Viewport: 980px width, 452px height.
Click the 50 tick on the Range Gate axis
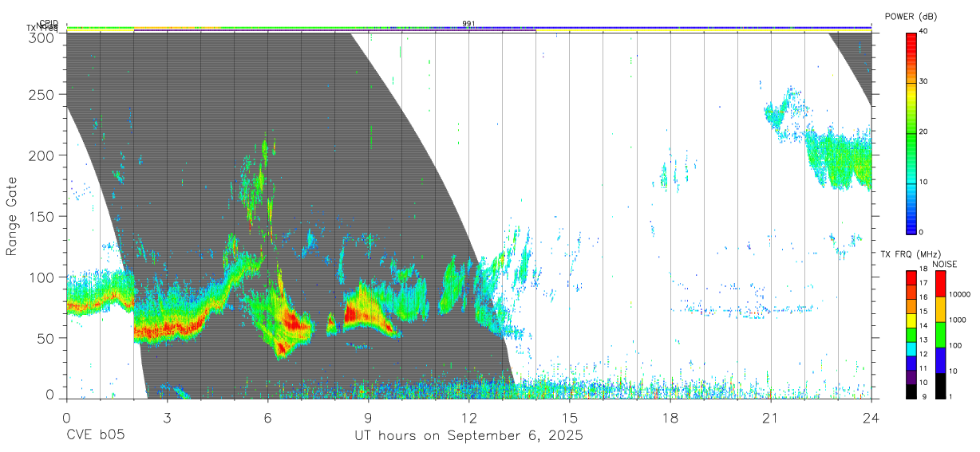[46, 338]
